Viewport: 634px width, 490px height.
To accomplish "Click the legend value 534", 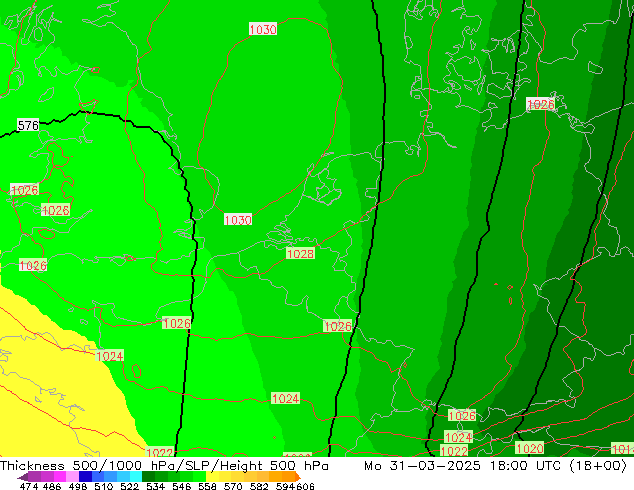I will 156,486.
